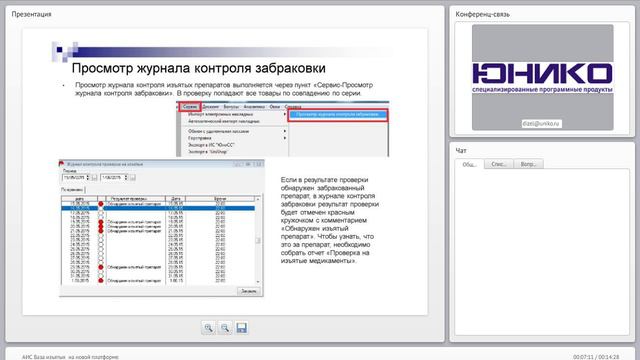Switch to the 'Вопр...' chat tab
Viewport: 640px width, 360px height.
[x=528, y=164]
